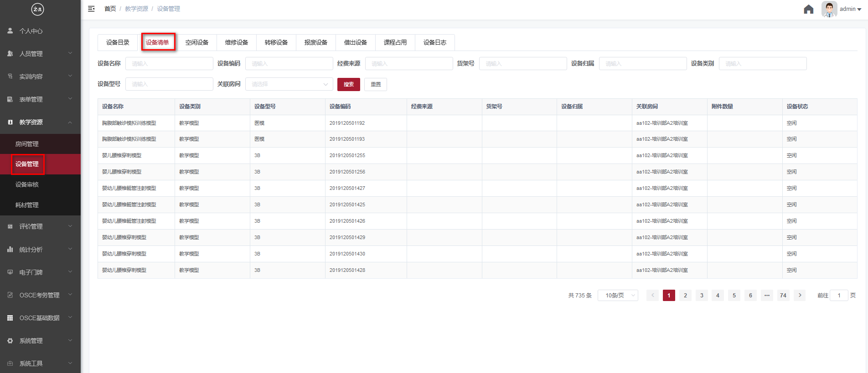Go to page 3
The image size is (868, 373).
(702, 295)
